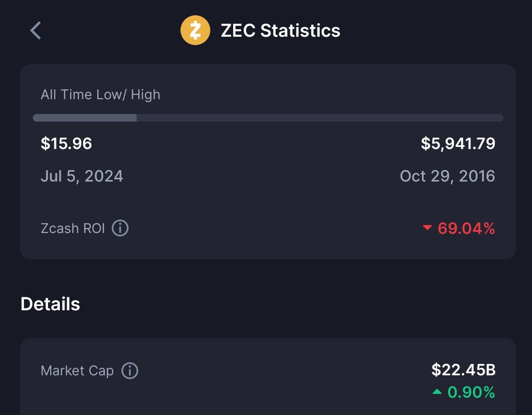Tap the red down-triangle next to 69.04%
Viewport: 532px width, 415px height.
click(427, 229)
